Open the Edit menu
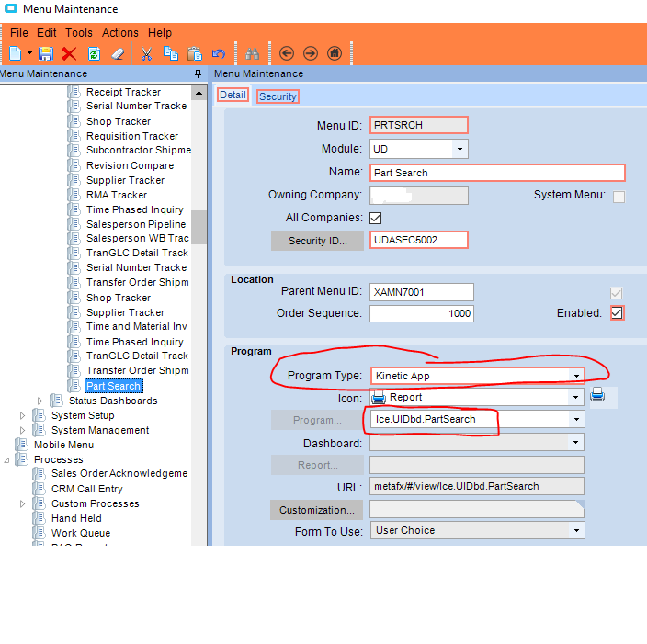647x644 pixels. (x=47, y=33)
